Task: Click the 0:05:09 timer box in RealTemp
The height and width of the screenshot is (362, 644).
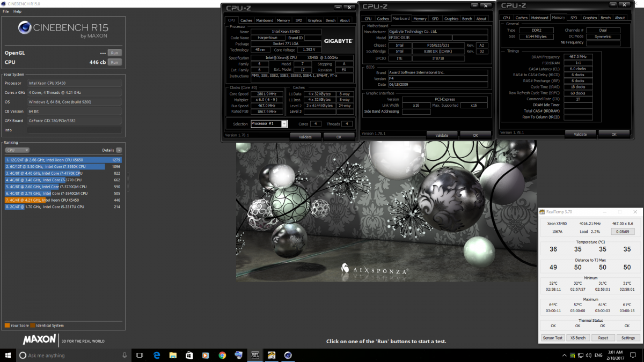Action: pos(623,232)
